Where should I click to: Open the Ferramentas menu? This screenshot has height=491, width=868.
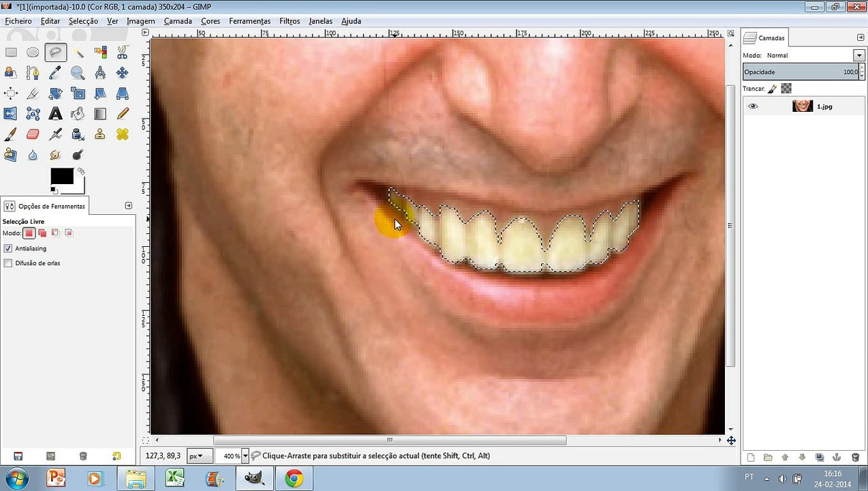click(x=249, y=21)
